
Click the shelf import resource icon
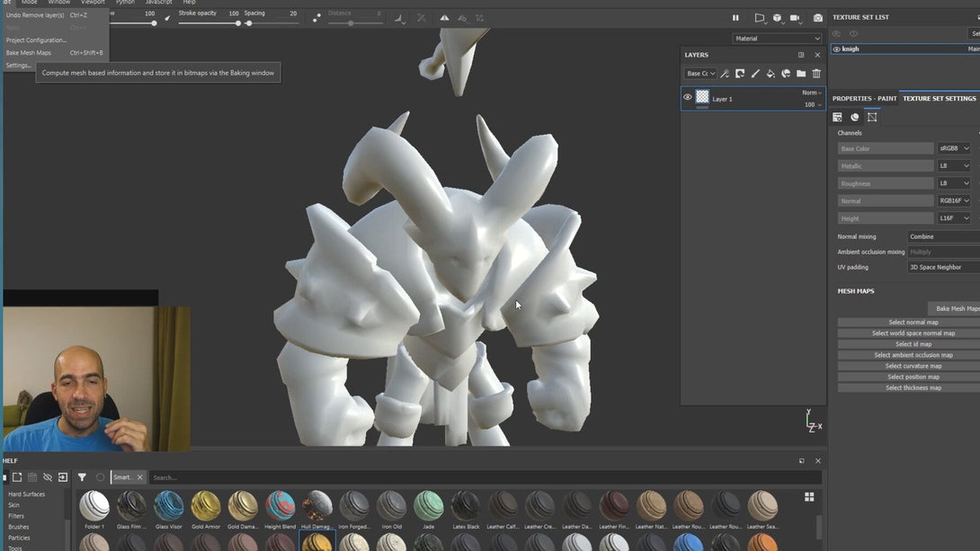pos(63,477)
